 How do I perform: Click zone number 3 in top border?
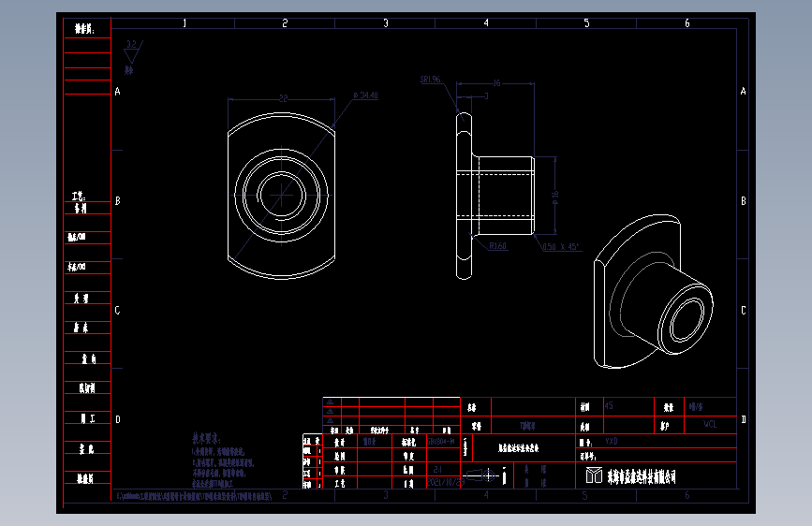[x=386, y=23]
